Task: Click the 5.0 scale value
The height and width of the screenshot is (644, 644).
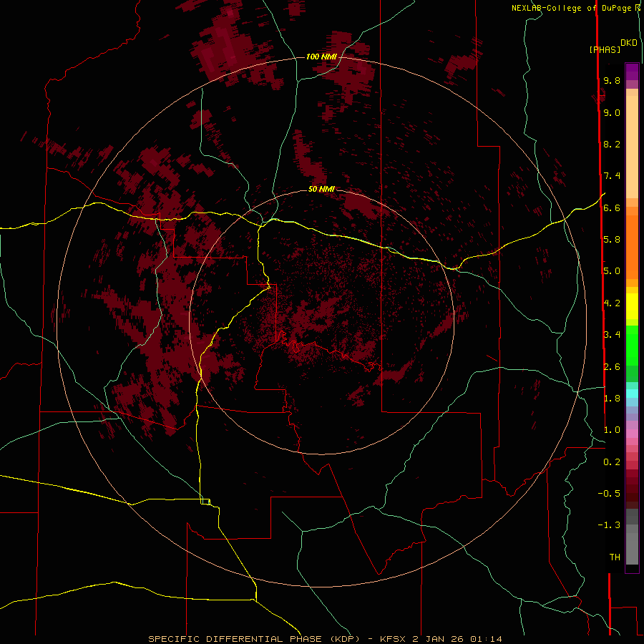Action: (612, 271)
